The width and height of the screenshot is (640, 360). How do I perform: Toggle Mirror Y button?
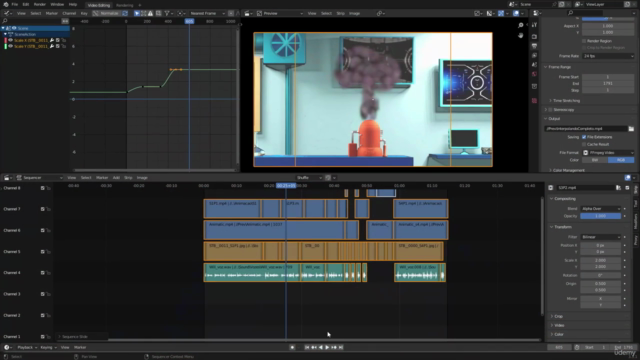pyautogui.click(x=600, y=305)
